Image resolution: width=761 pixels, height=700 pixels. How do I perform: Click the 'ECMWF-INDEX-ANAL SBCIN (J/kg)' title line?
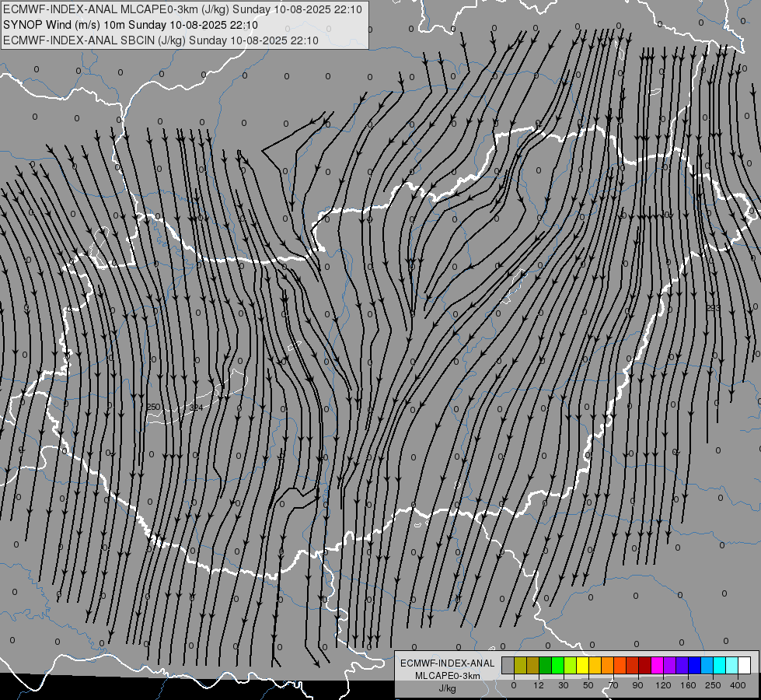[161, 40]
